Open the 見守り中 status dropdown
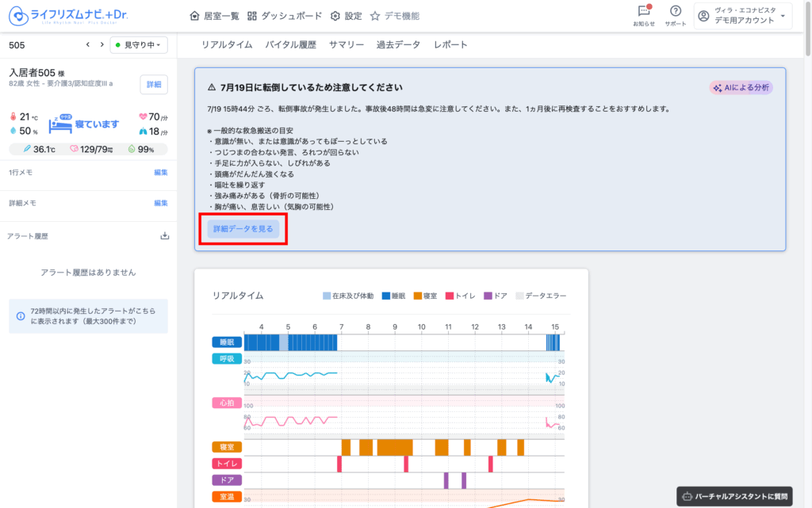Viewport: 812px width, 508px height. click(138, 45)
